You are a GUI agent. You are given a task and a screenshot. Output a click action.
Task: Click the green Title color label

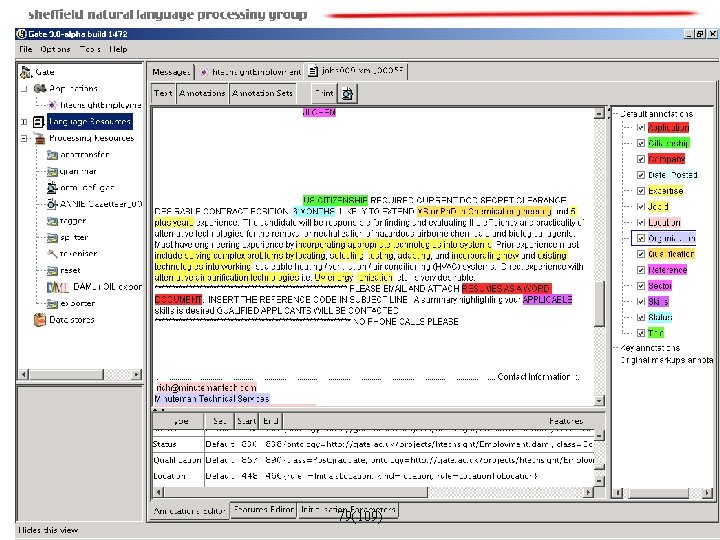click(656, 333)
